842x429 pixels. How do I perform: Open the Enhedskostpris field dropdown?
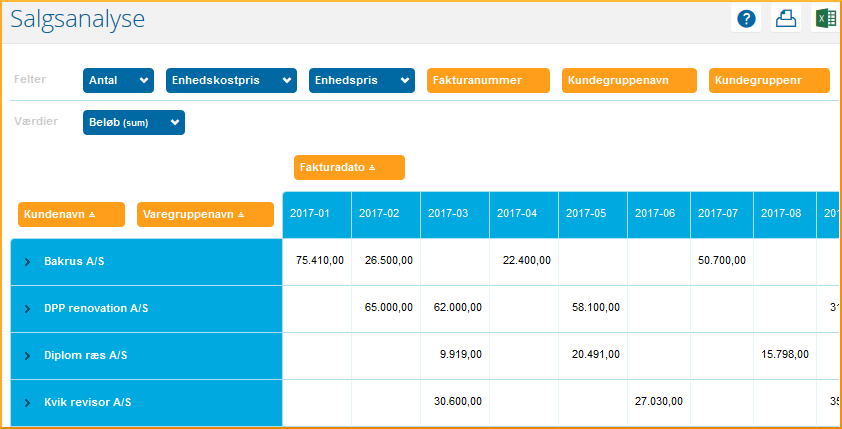point(288,80)
